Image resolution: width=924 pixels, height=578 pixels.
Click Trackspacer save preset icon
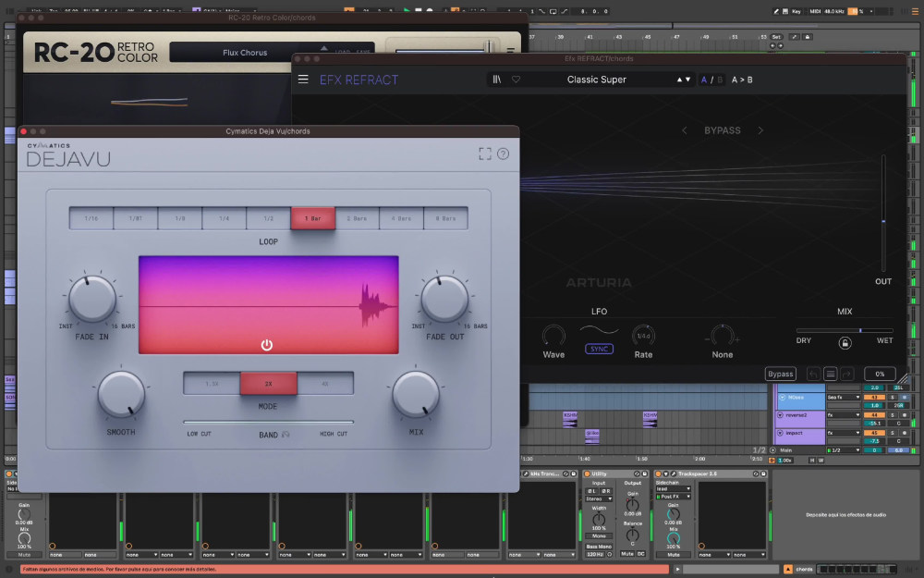763,473
